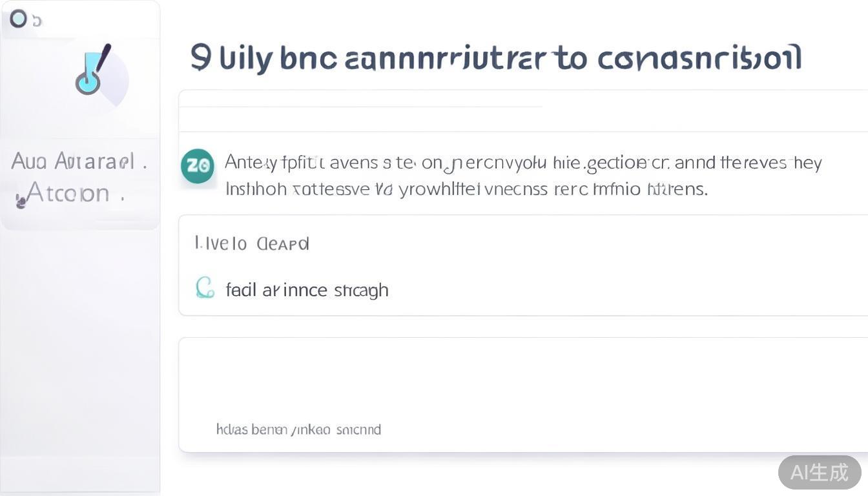Click the Livelo Cleapd label

coord(252,243)
